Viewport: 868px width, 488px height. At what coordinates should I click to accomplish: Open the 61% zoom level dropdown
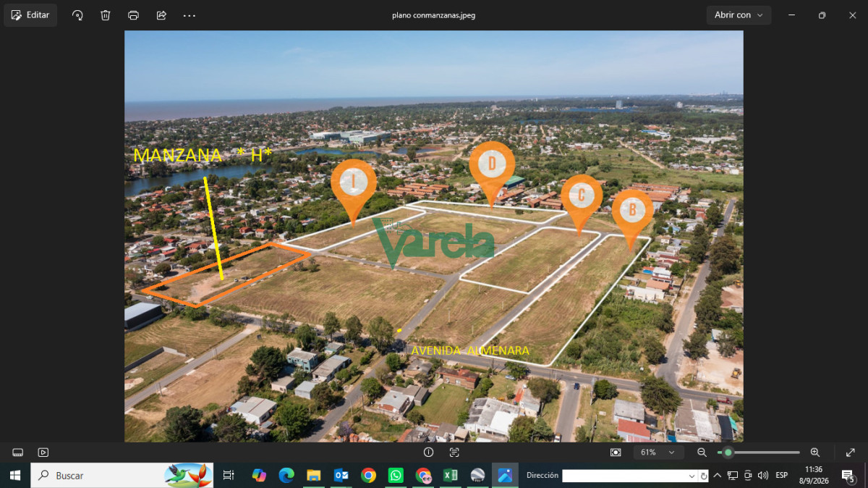tap(659, 452)
